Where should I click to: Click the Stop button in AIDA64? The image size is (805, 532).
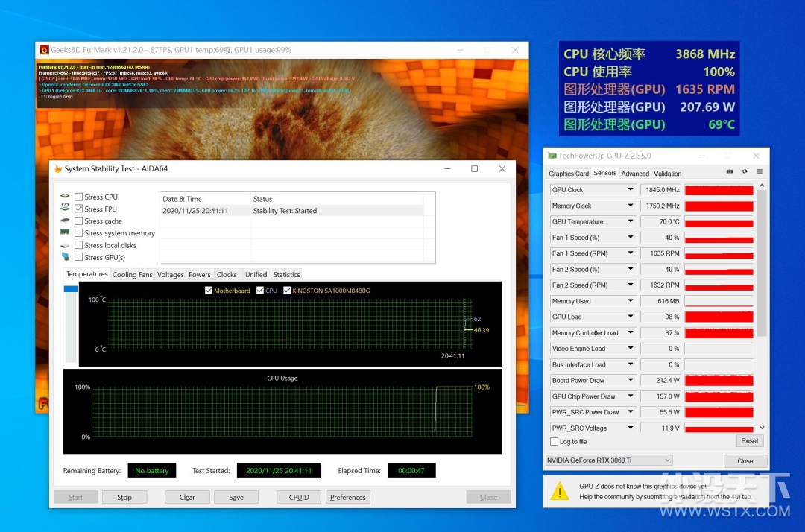[124, 497]
